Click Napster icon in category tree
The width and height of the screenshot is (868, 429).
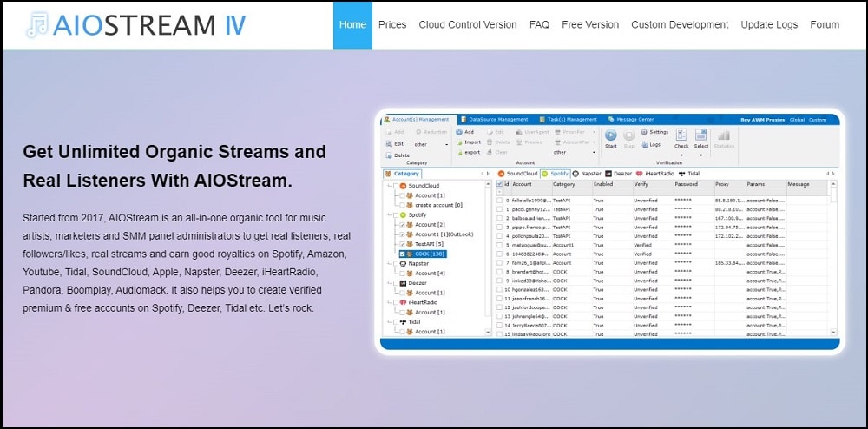coord(403,263)
